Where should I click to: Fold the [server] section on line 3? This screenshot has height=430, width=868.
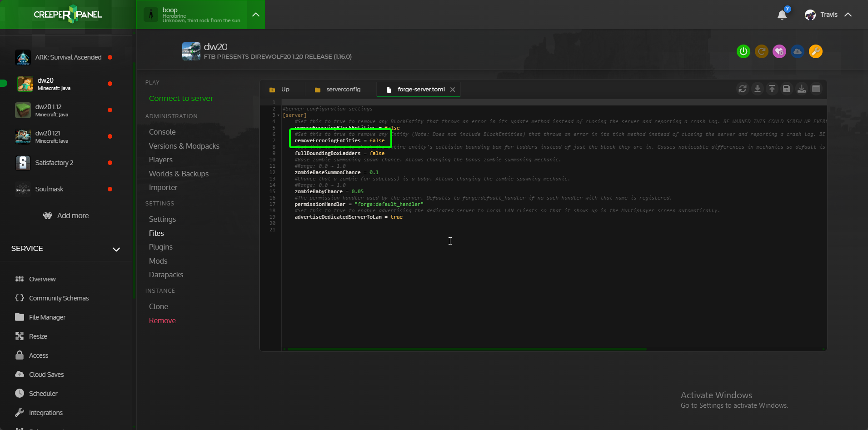278,115
